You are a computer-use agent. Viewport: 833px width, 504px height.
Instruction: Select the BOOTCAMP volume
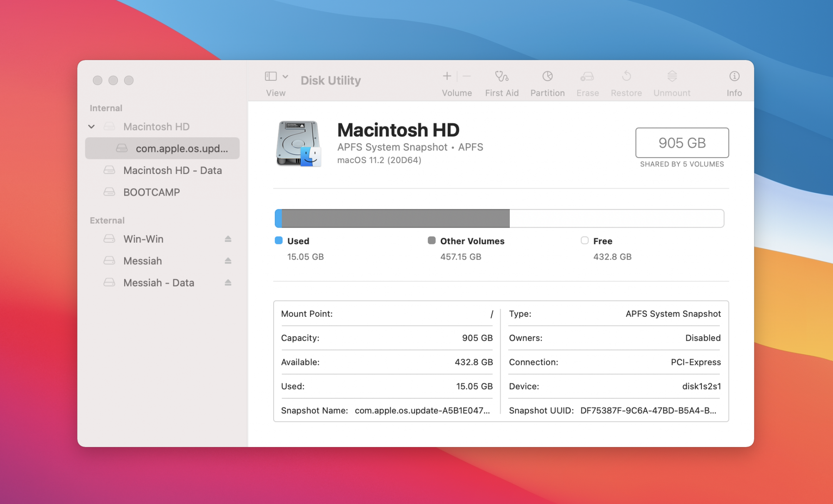162,192
